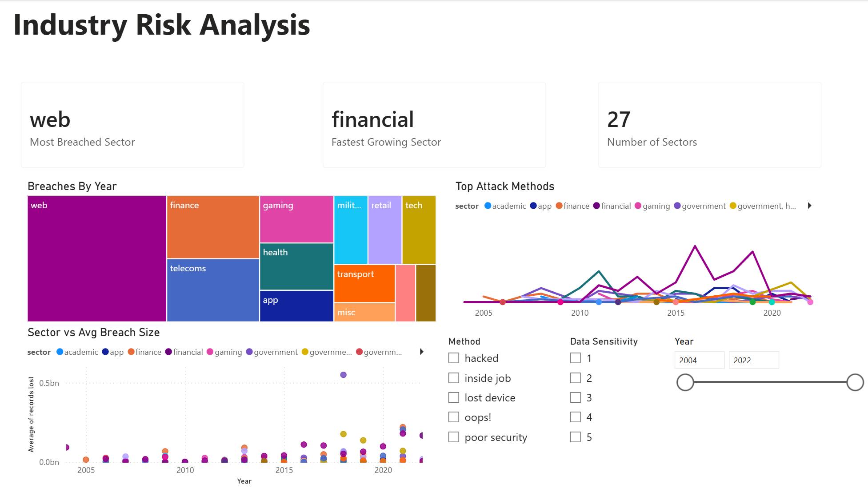Viewport: 868px width, 488px height.
Task: Select the financial legend dot under Top Attack Methods
Action: [596, 206]
